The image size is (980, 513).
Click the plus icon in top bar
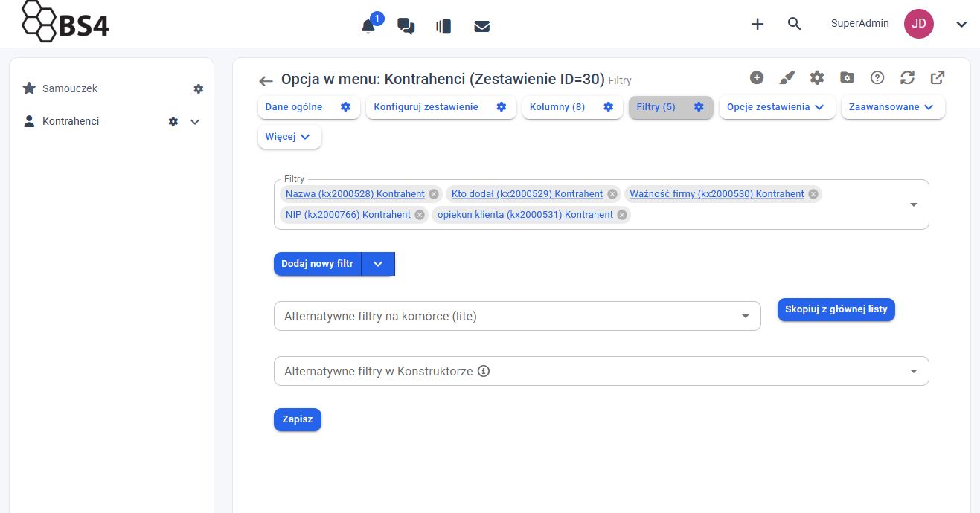tap(758, 24)
